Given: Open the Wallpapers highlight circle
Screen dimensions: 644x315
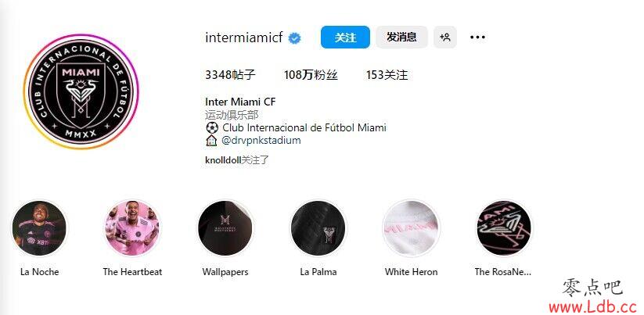Looking at the screenshot, I should pos(225,228).
